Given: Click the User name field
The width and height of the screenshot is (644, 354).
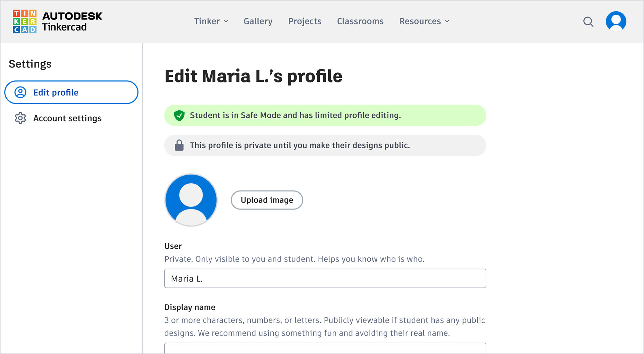Looking at the screenshot, I should (325, 278).
